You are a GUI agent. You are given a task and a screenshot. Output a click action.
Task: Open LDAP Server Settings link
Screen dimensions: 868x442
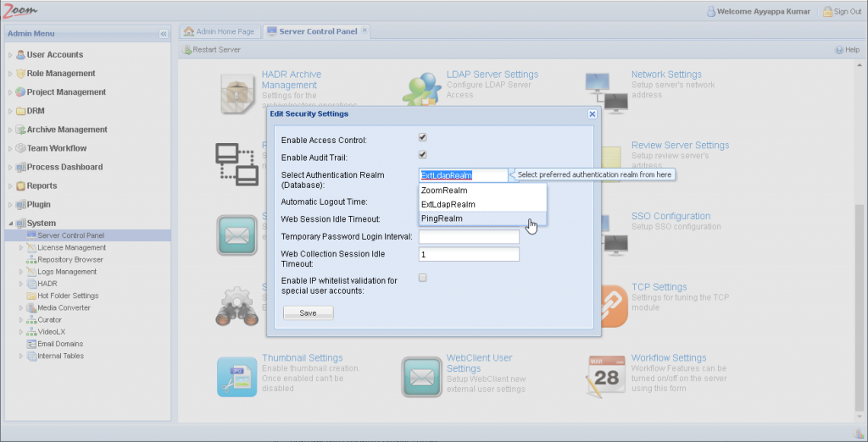[x=492, y=75]
